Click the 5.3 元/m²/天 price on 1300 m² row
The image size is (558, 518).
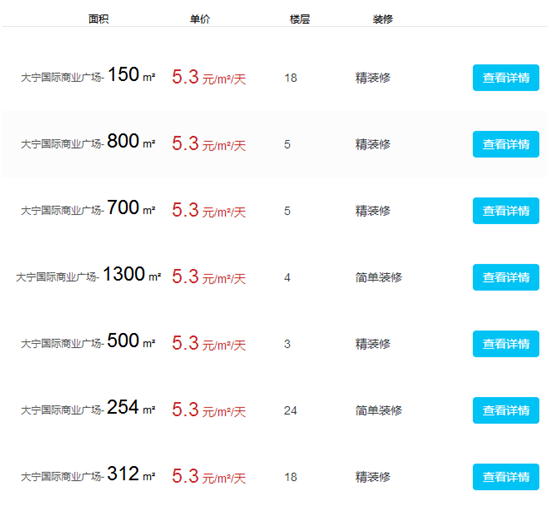coord(209,277)
